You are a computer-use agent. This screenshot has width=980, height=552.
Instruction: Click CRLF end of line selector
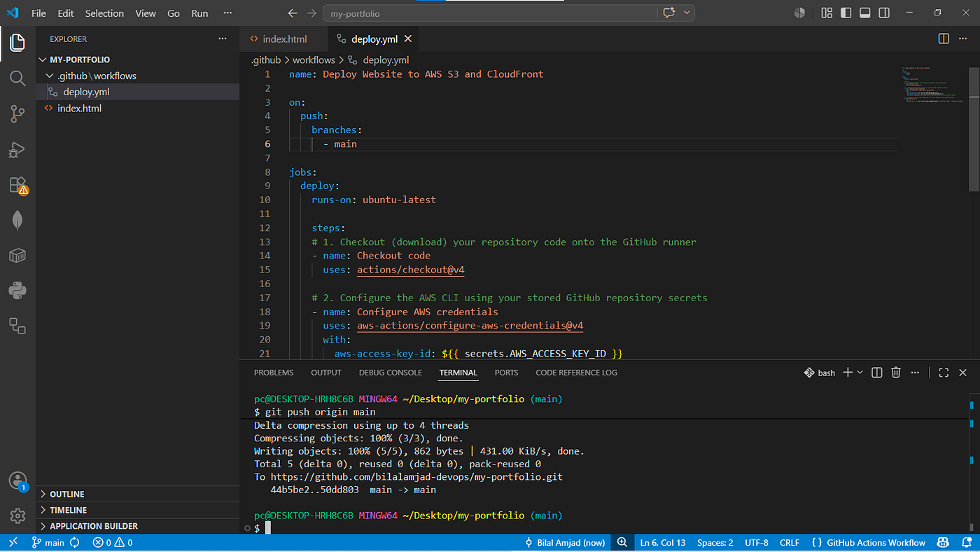point(790,542)
